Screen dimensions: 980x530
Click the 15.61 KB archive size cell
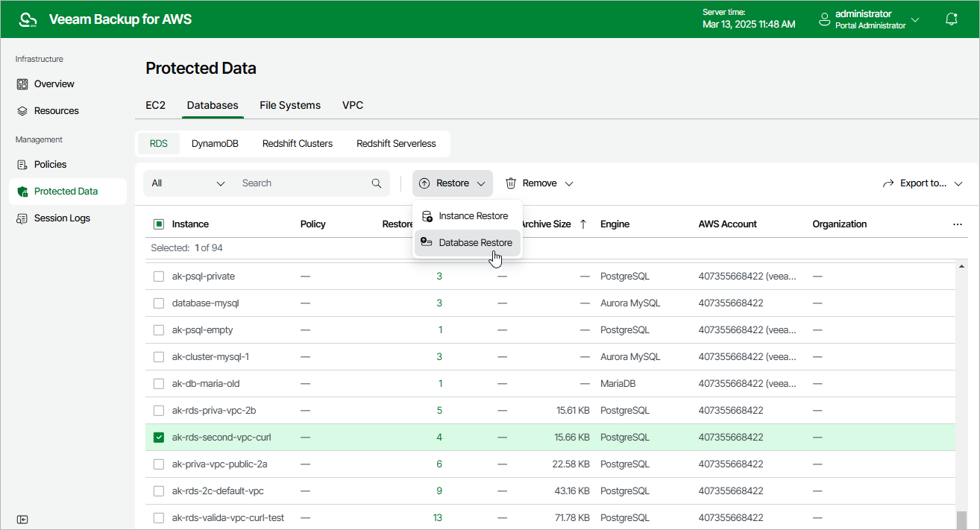(x=573, y=411)
